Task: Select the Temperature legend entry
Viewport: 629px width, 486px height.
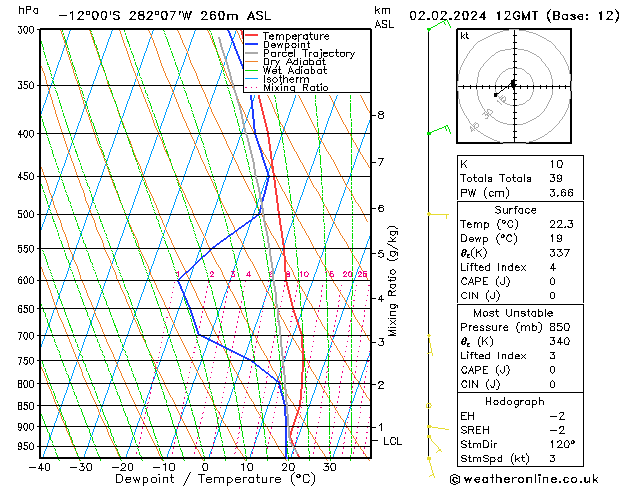Action: pyautogui.click(x=296, y=36)
